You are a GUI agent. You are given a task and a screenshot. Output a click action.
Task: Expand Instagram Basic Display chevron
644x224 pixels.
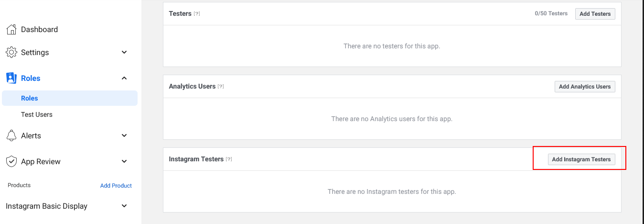point(124,206)
